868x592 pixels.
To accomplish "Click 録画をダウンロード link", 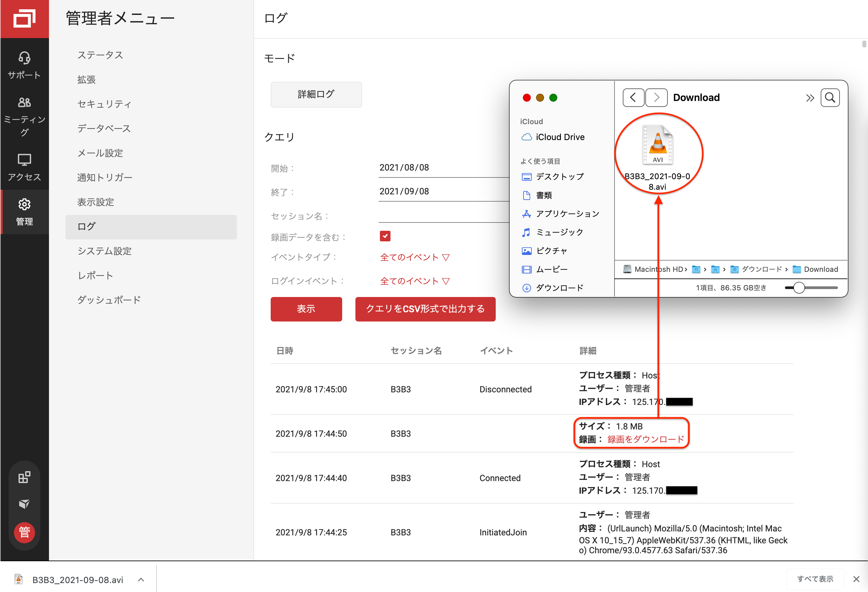I will tap(646, 439).
